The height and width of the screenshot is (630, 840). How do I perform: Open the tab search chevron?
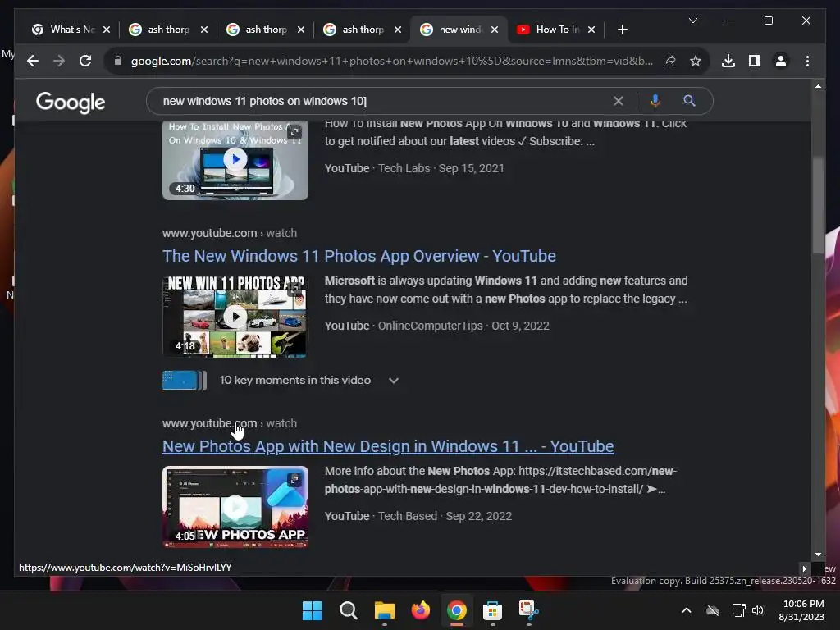click(692, 21)
